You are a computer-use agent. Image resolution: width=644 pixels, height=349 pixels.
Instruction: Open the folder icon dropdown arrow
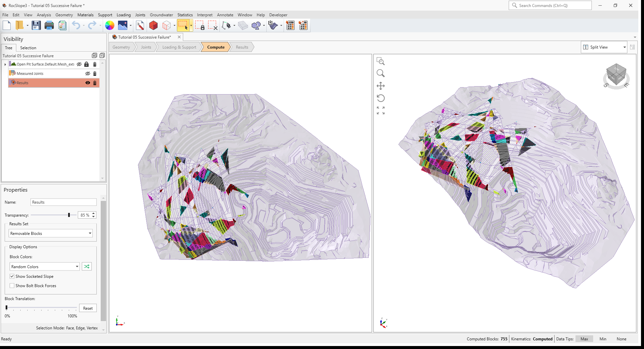[x=27, y=26]
